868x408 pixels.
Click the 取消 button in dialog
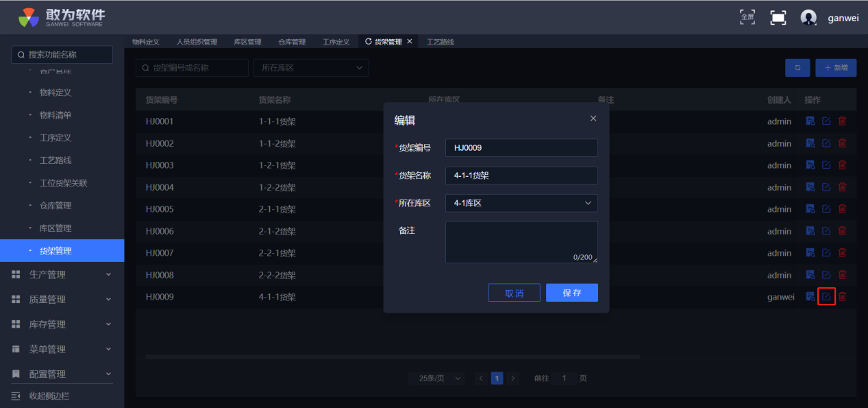(514, 293)
